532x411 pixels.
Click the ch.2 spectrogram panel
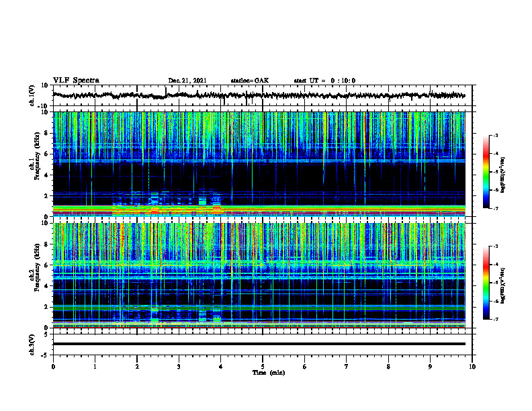point(259,275)
